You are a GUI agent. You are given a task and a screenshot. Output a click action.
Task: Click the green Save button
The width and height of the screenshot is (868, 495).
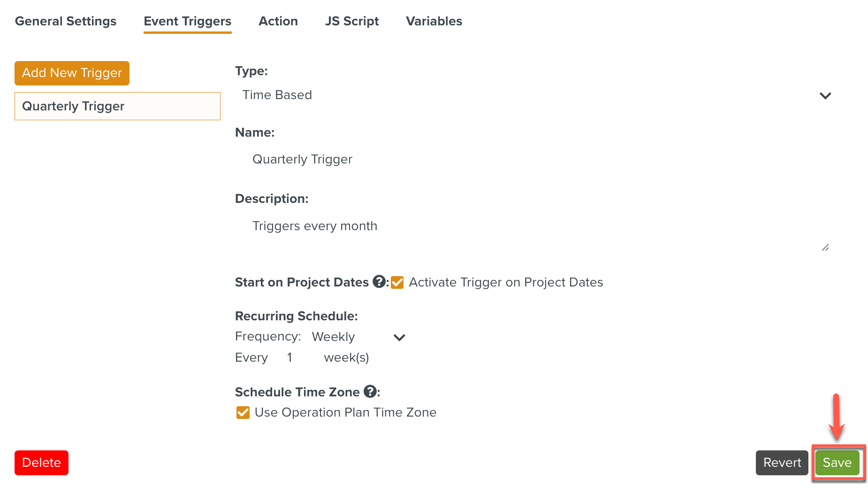837,463
